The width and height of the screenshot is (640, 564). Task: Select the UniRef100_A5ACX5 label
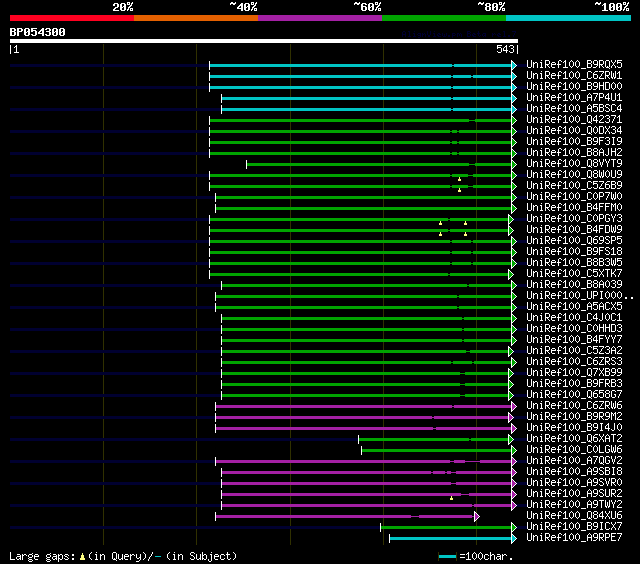(x=574, y=307)
